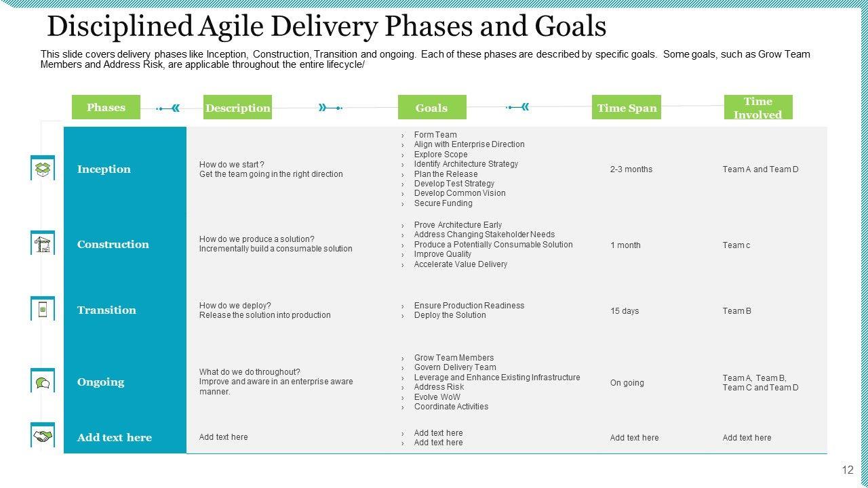Select the Phases header box

click(106, 107)
